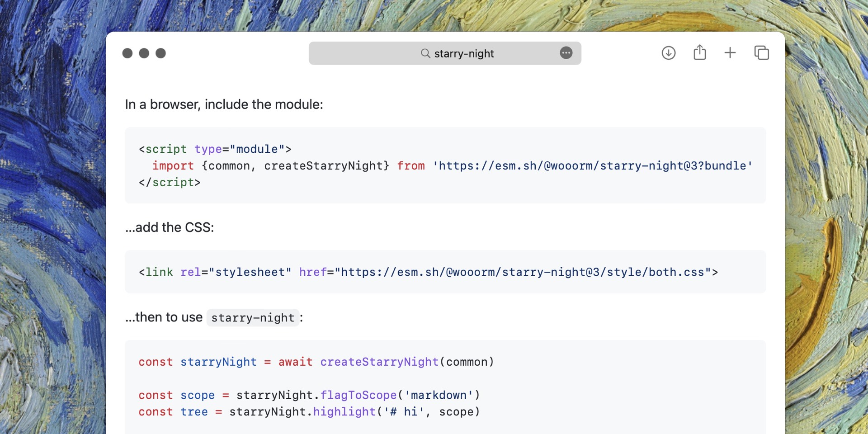This screenshot has height=434, width=868.
Task: Click the search magnifier in the address bar
Action: coord(425,53)
